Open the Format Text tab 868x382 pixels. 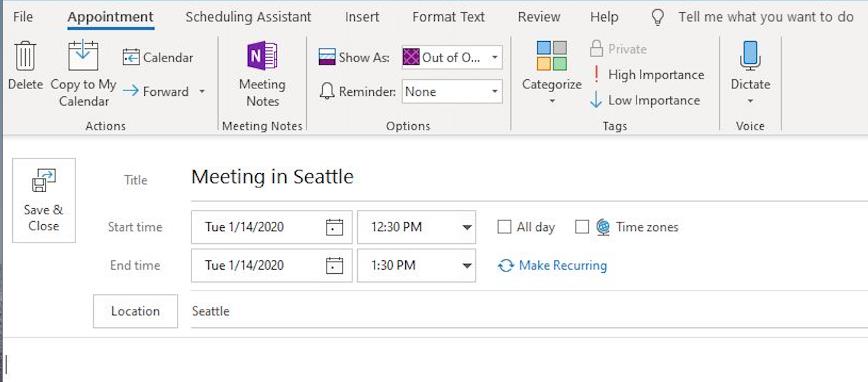(448, 17)
